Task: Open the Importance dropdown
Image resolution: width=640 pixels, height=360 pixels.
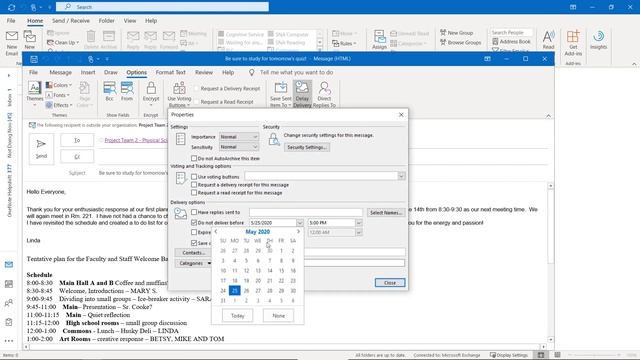Action: pyautogui.click(x=239, y=137)
